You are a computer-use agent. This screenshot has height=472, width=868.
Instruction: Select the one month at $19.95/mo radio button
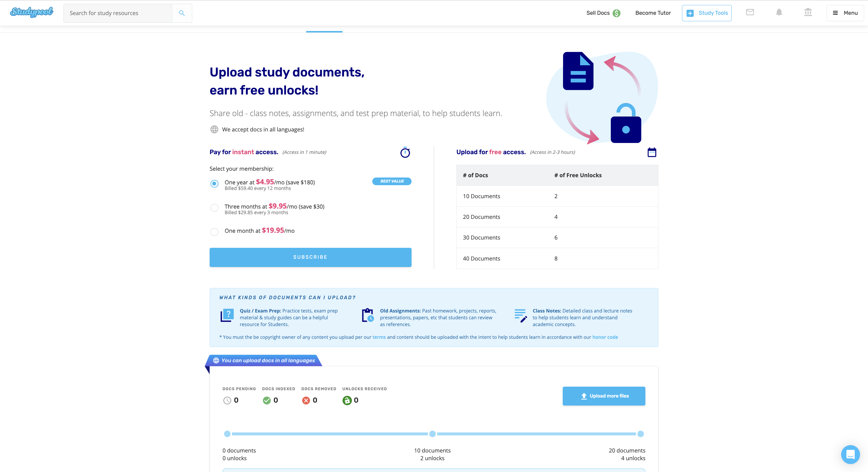coord(215,231)
